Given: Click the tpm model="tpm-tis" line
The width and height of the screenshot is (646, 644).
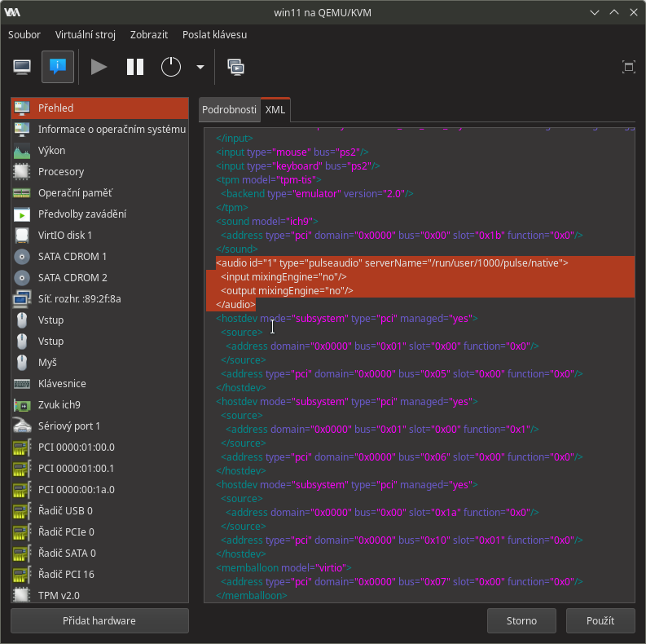Looking at the screenshot, I should click(x=269, y=180).
